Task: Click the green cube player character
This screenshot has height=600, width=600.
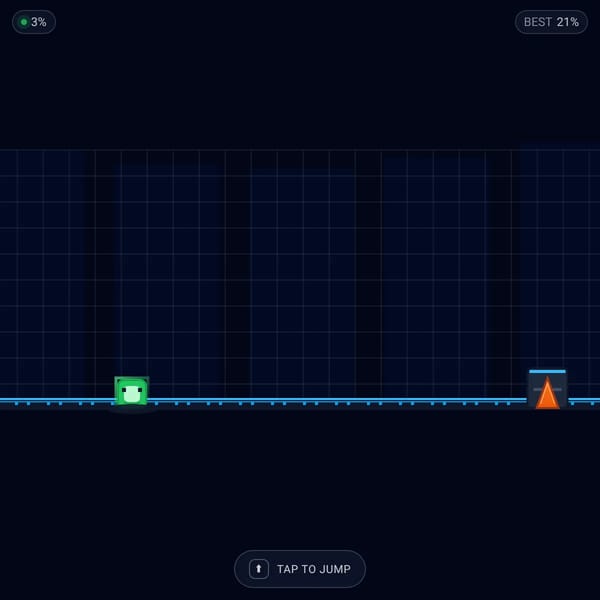Action: pos(132,390)
